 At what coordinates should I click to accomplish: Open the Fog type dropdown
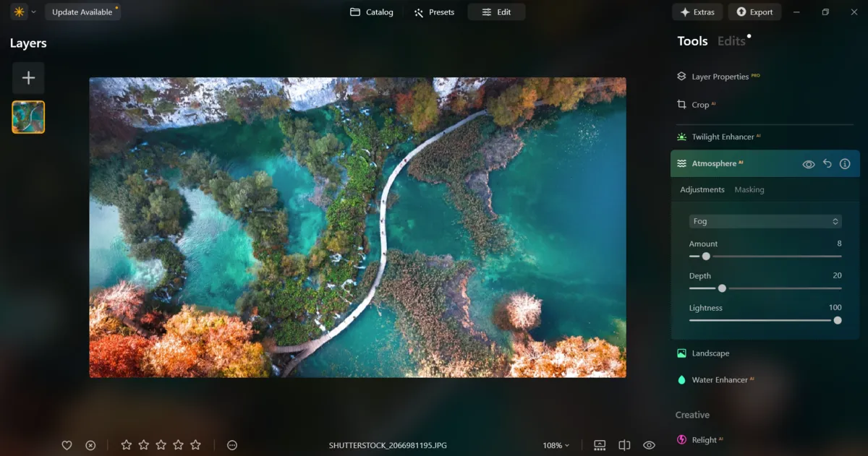765,221
